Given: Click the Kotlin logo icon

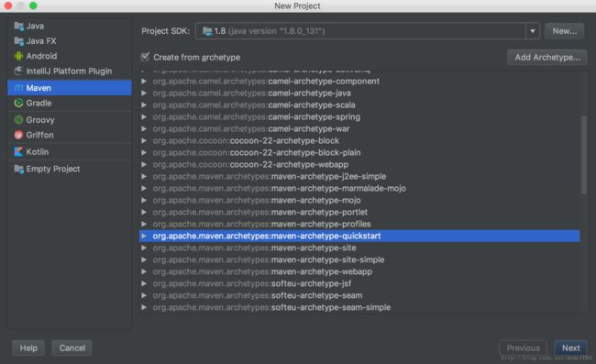Looking at the screenshot, I should click(x=18, y=151).
